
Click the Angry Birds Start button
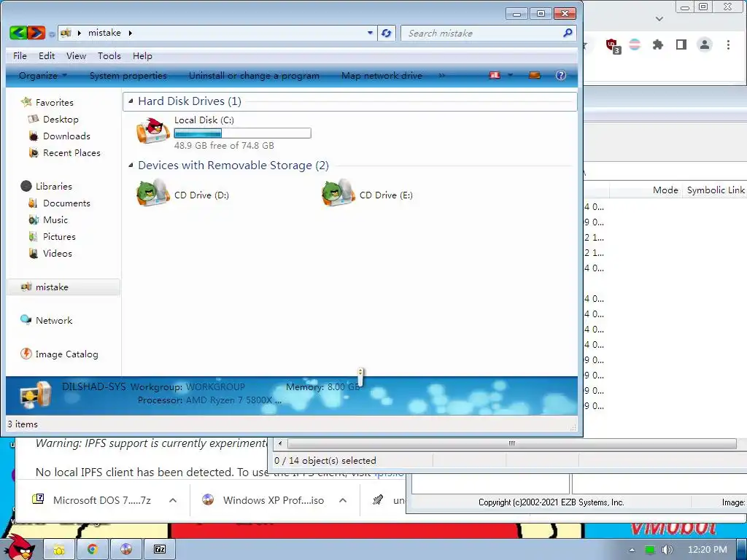[x=20, y=548]
